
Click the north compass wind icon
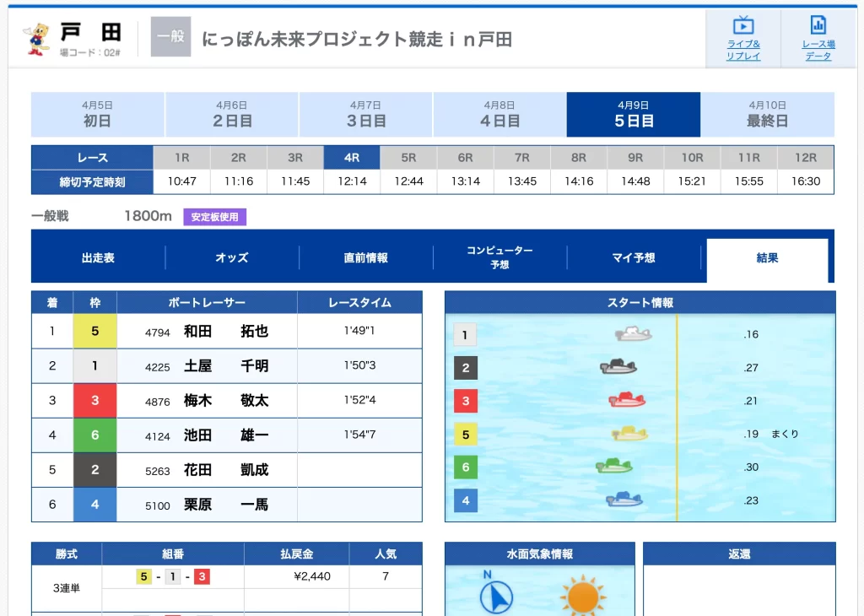[x=496, y=596]
